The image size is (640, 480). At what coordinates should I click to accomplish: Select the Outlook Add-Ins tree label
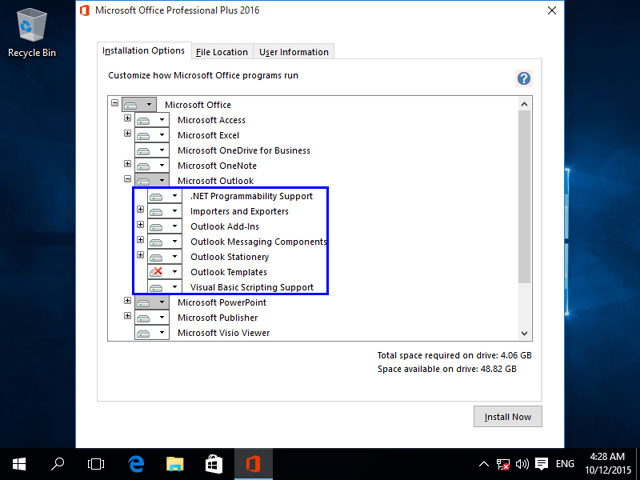pyautogui.click(x=224, y=227)
